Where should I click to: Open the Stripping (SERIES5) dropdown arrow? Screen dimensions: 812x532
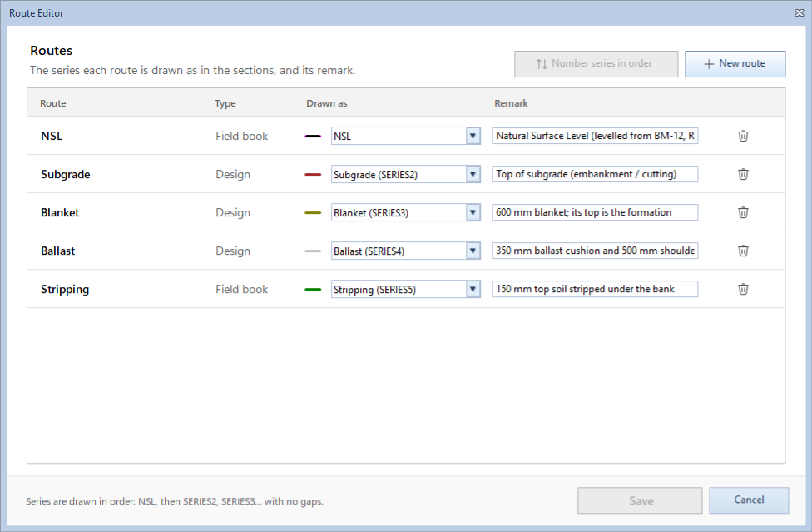click(x=473, y=289)
